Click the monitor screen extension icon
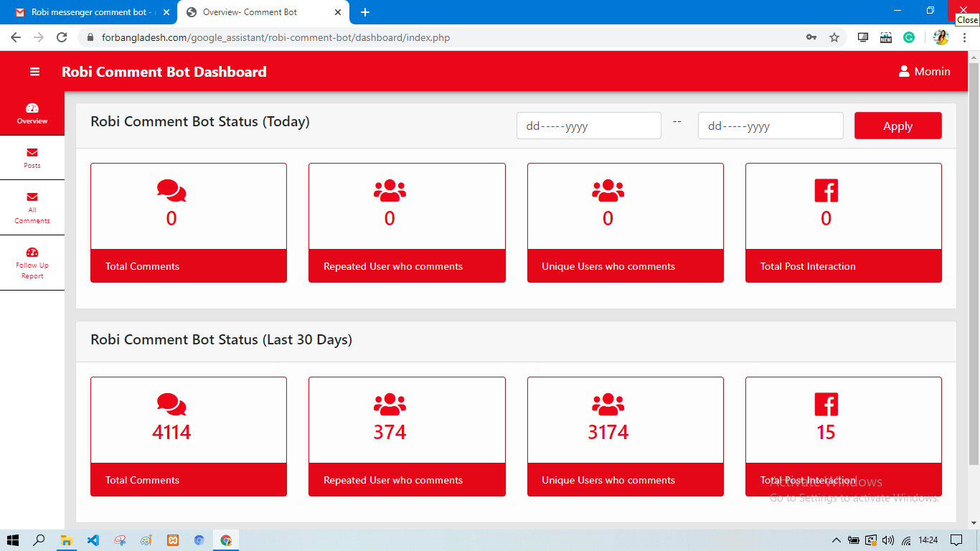 pos(863,37)
